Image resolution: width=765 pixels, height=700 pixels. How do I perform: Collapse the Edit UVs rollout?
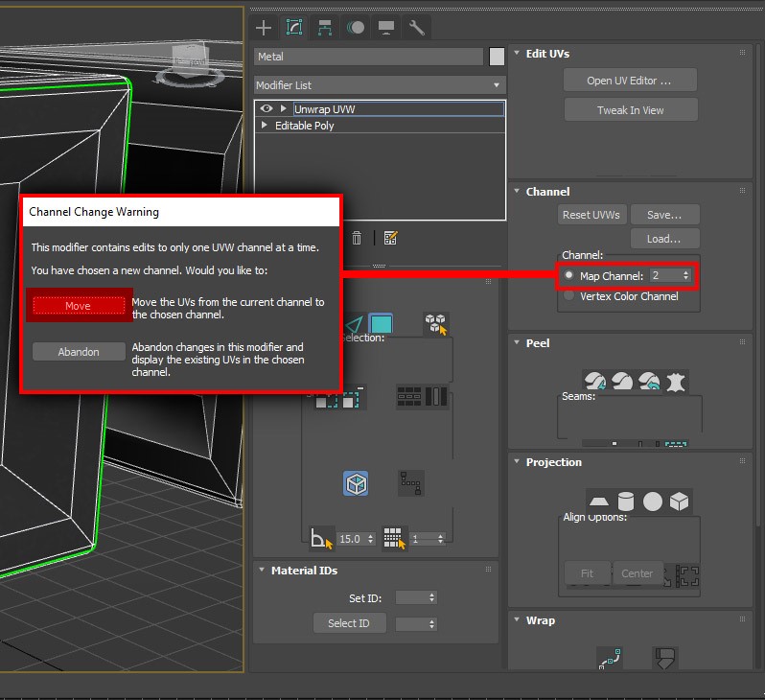click(517, 53)
